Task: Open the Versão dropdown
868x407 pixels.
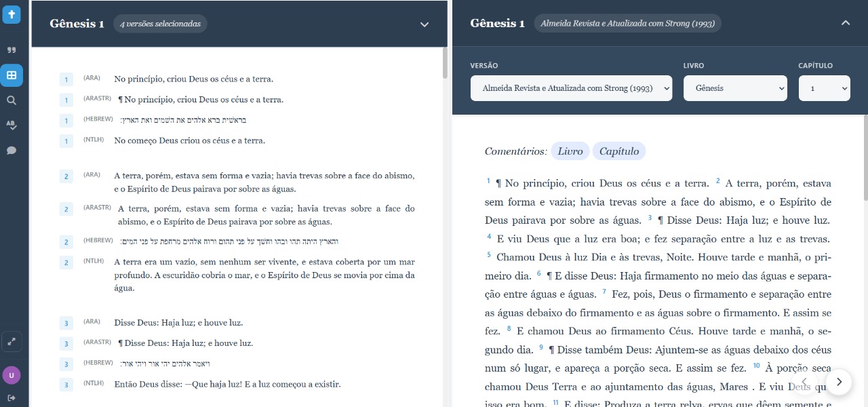Action: click(x=571, y=88)
